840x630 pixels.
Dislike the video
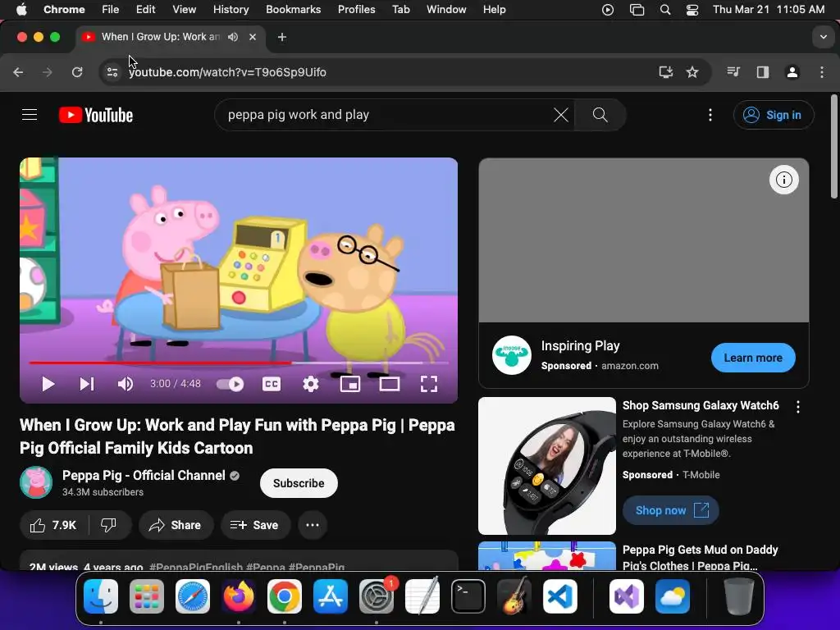tap(109, 525)
